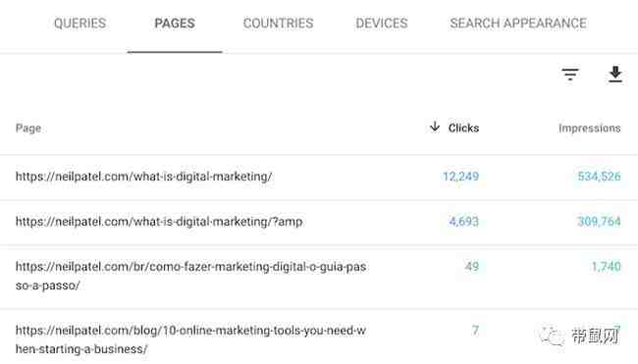Open the what-is-digital-marketing/ page row
The image size is (638, 364).
(x=319, y=177)
